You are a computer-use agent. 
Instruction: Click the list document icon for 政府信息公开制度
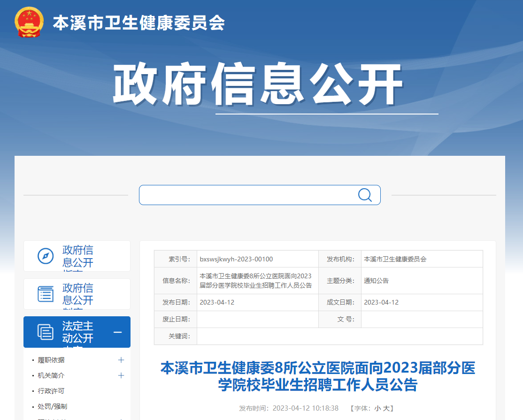click(46, 294)
